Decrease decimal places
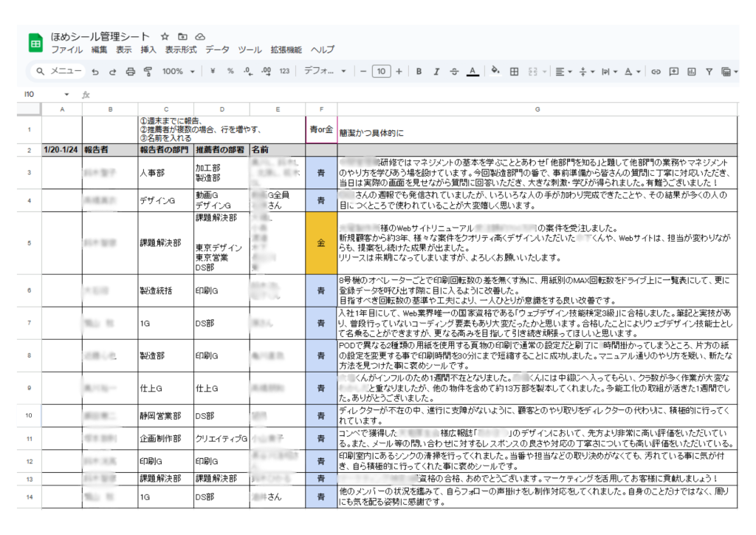This screenshot has height=535, width=756. (x=248, y=71)
